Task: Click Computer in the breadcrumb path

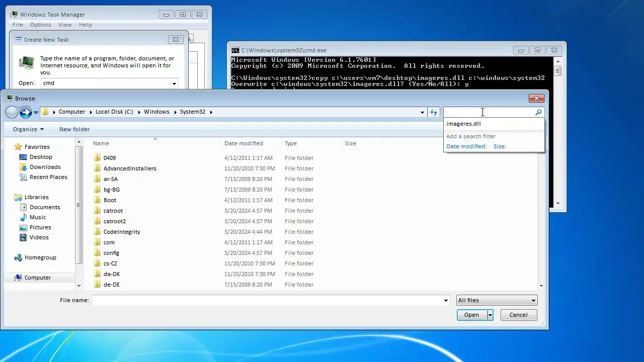Action: click(71, 112)
